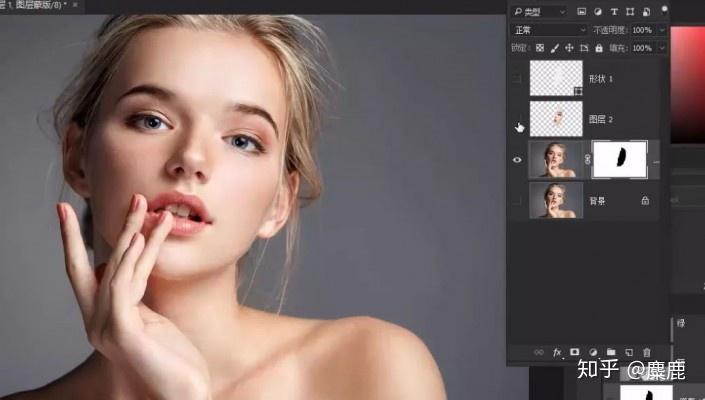Add a layer mask from the bottom bar
705x400 pixels.
(575, 352)
